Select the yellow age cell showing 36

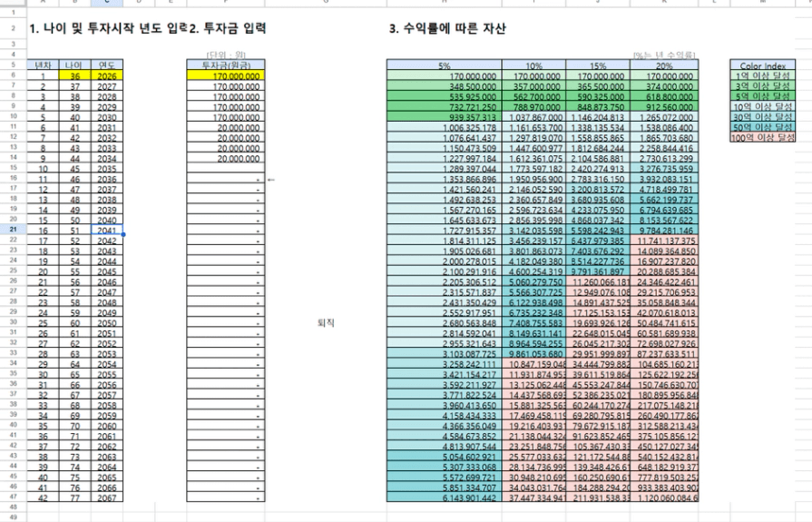pos(74,76)
